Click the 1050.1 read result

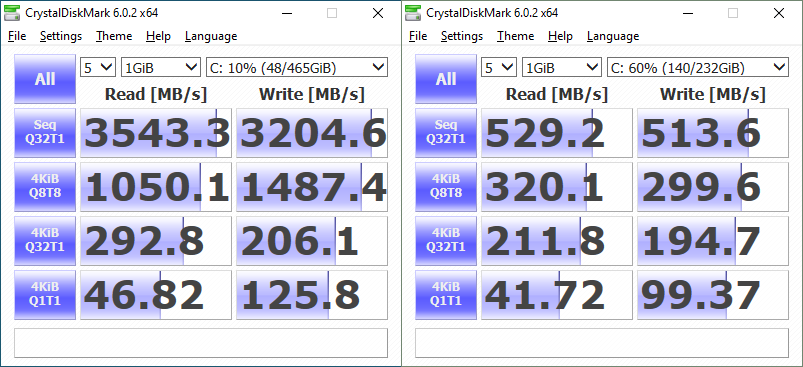(x=156, y=187)
